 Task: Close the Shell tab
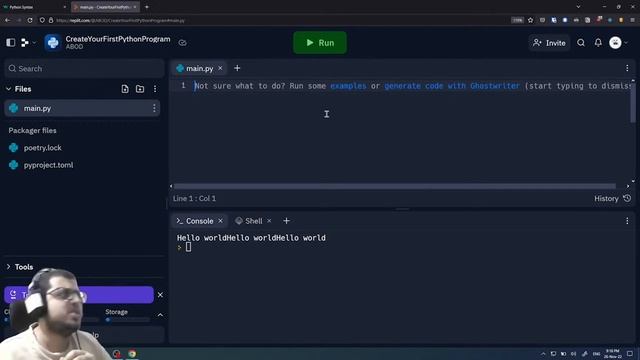pos(269,221)
